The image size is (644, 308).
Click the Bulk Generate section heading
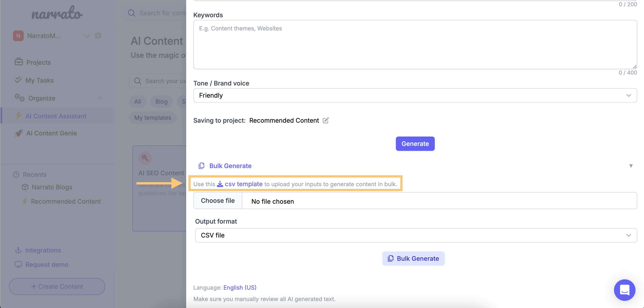click(230, 166)
